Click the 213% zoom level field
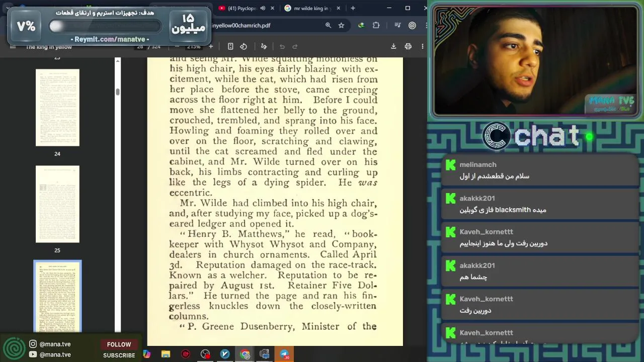This screenshot has width=644, height=362. [x=194, y=47]
